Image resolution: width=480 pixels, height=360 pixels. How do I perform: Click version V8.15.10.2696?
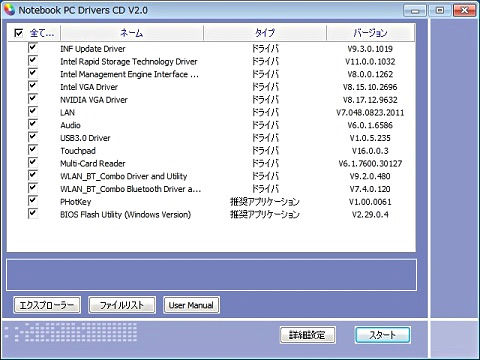pyautogui.click(x=370, y=87)
